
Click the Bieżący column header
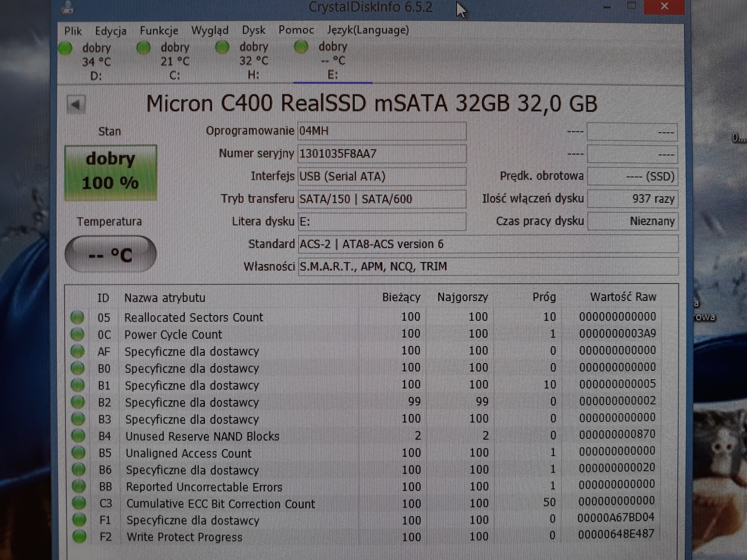tap(401, 297)
